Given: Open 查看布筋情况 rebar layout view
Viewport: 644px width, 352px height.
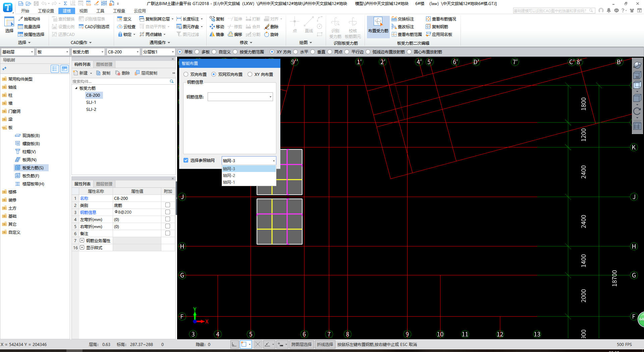Looking at the screenshot, I should pos(428,19).
